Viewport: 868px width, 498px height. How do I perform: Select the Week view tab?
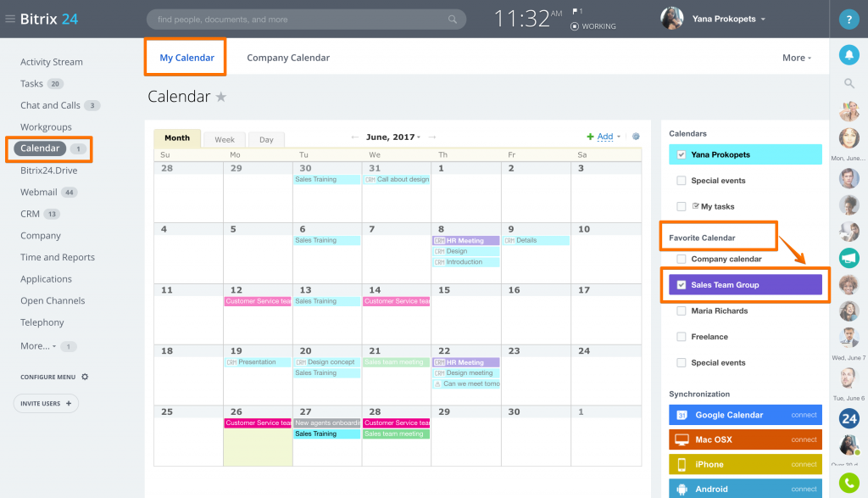coord(224,140)
